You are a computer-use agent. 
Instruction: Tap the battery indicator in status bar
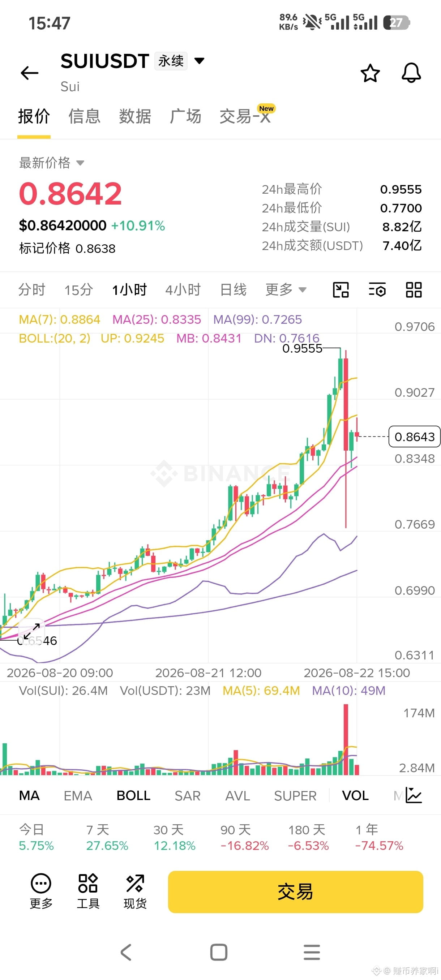(397, 23)
